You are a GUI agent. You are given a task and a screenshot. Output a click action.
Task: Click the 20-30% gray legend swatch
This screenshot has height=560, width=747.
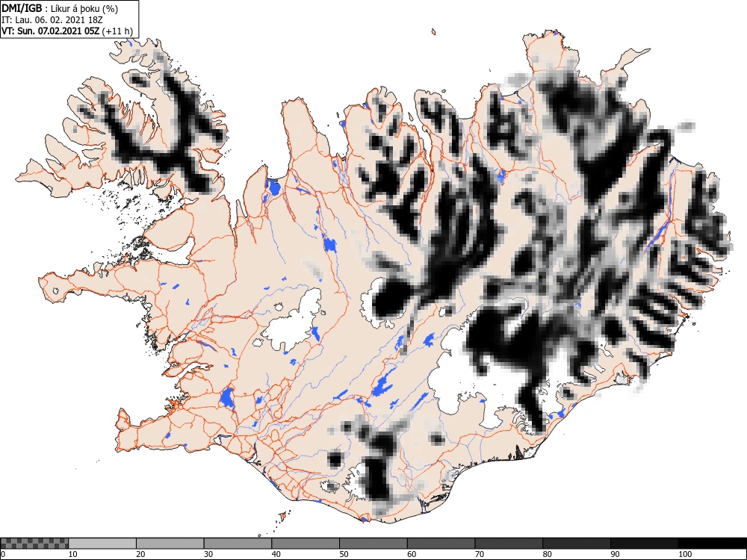[x=170, y=544]
